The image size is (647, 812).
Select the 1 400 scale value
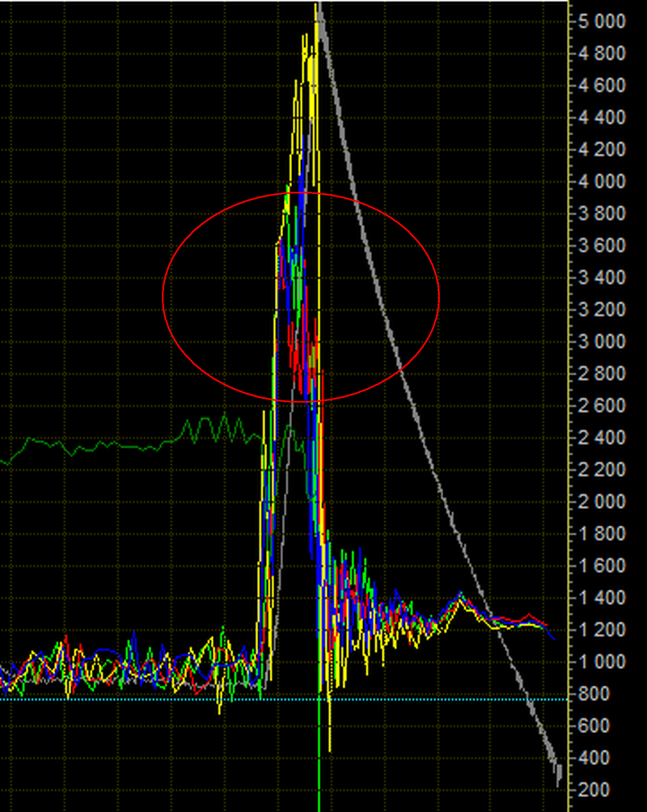(x=603, y=598)
